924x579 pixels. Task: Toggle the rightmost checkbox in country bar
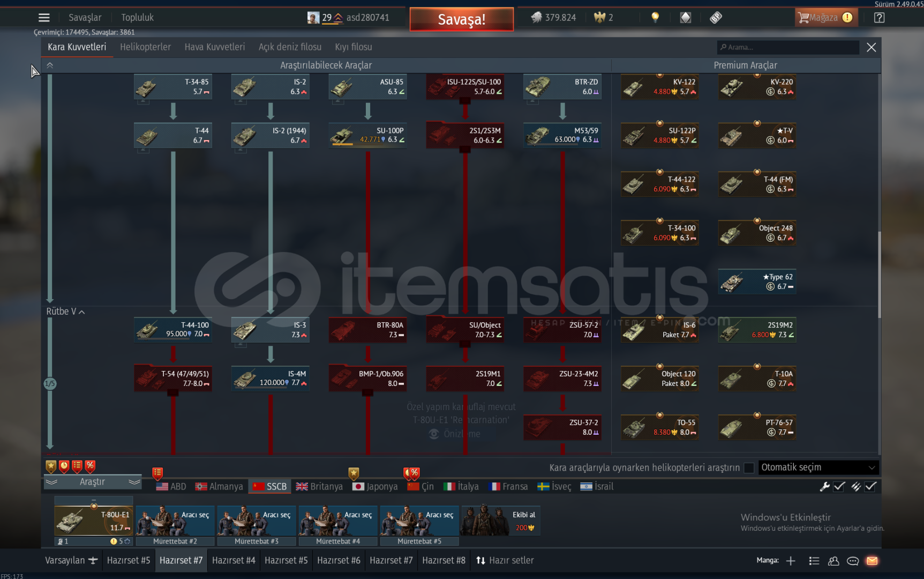[x=871, y=486]
